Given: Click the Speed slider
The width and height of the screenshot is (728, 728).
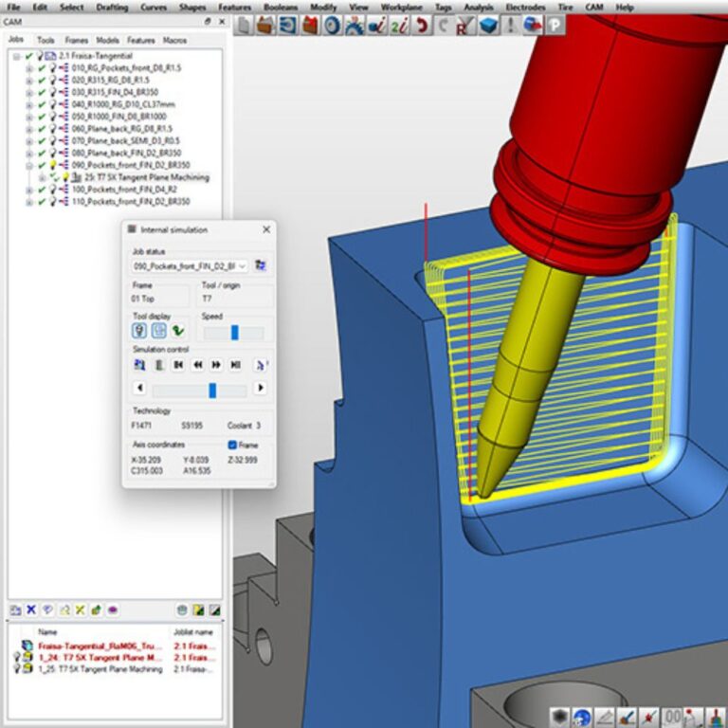Looking at the screenshot, I should 234,333.
